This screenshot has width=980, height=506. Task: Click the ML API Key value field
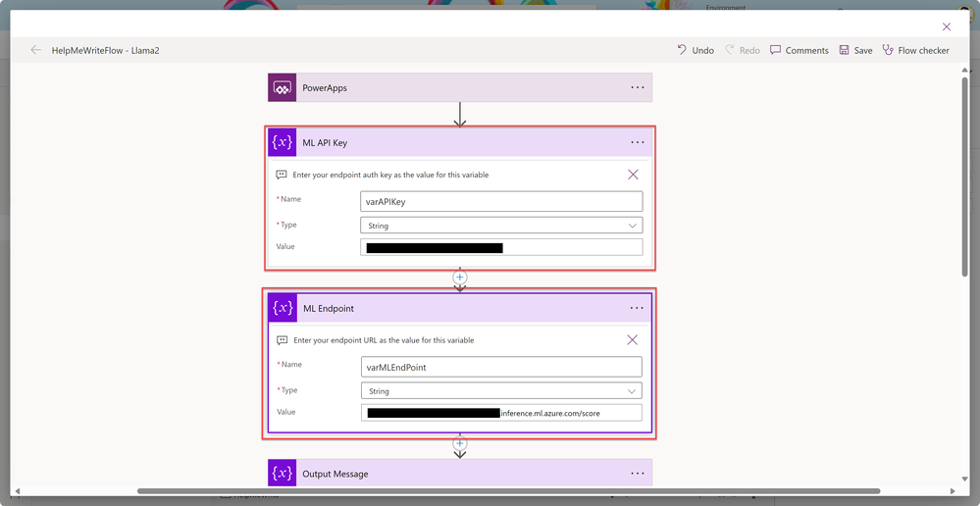coord(501,247)
